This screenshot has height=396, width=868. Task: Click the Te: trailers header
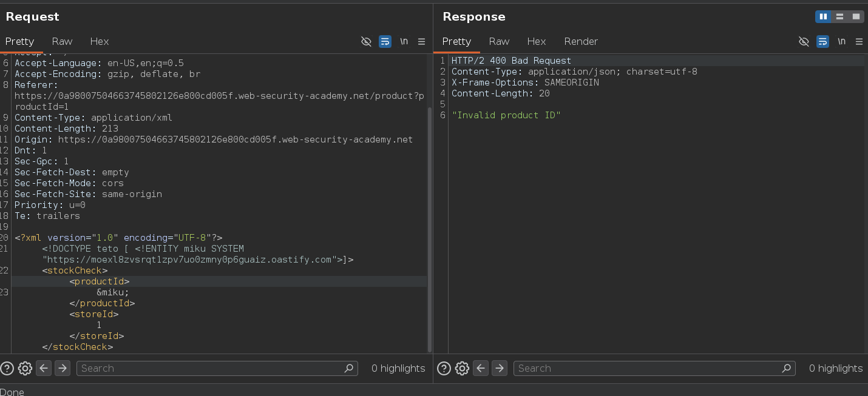click(x=47, y=216)
